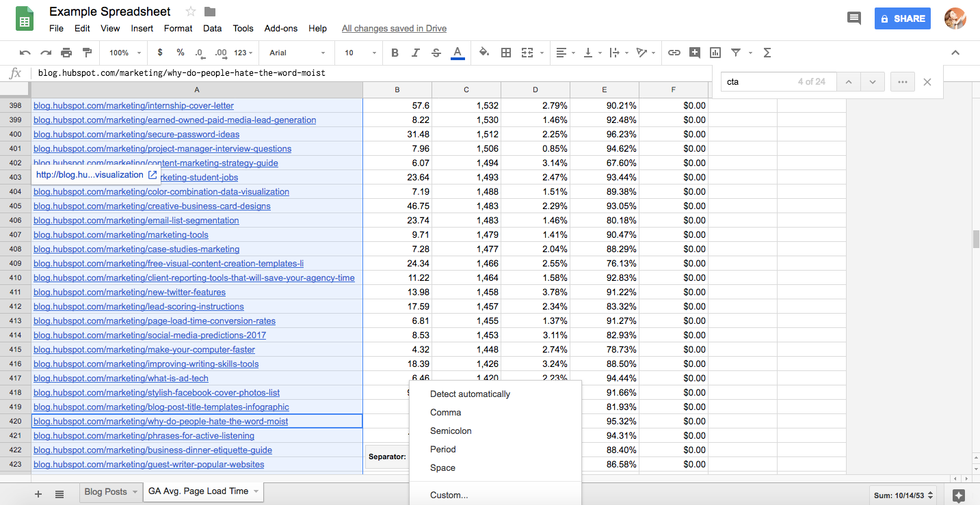Image resolution: width=980 pixels, height=505 pixels.
Task: Toggle bold formatting
Action: (x=395, y=53)
